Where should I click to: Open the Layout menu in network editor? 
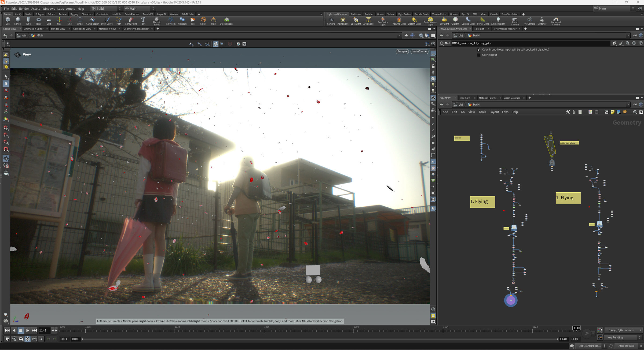[494, 112]
